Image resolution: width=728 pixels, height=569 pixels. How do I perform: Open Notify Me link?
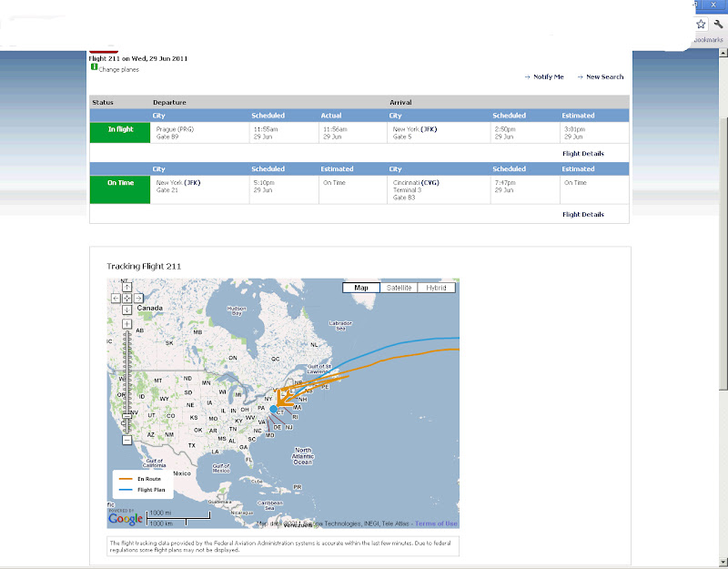pos(549,76)
